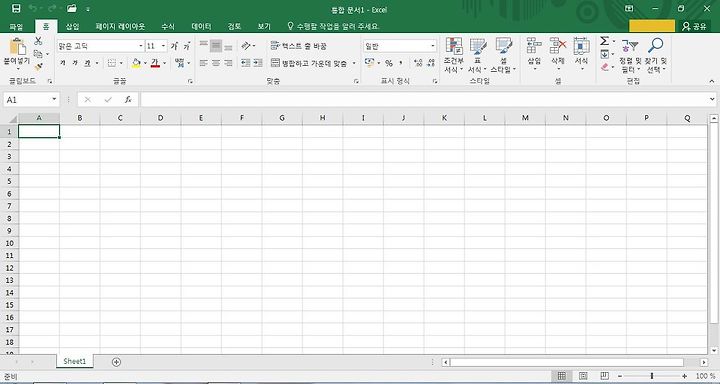Click the Clear eraser icon
This screenshot has height=384, width=720.
(x=604, y=67)
